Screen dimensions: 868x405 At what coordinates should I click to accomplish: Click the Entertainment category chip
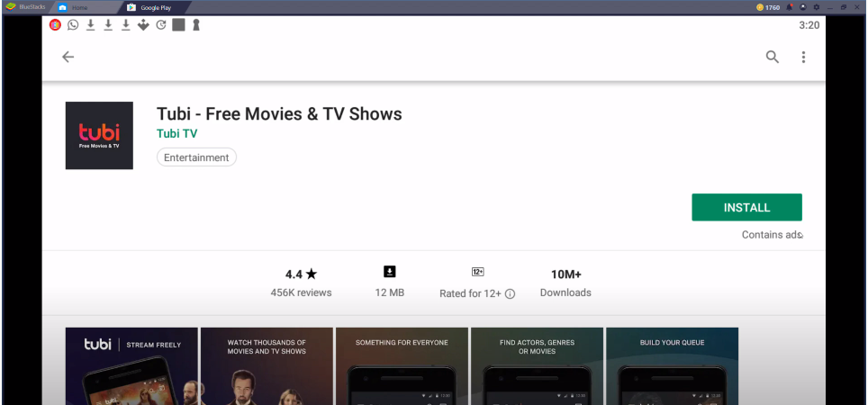click(x=196, y=157)
